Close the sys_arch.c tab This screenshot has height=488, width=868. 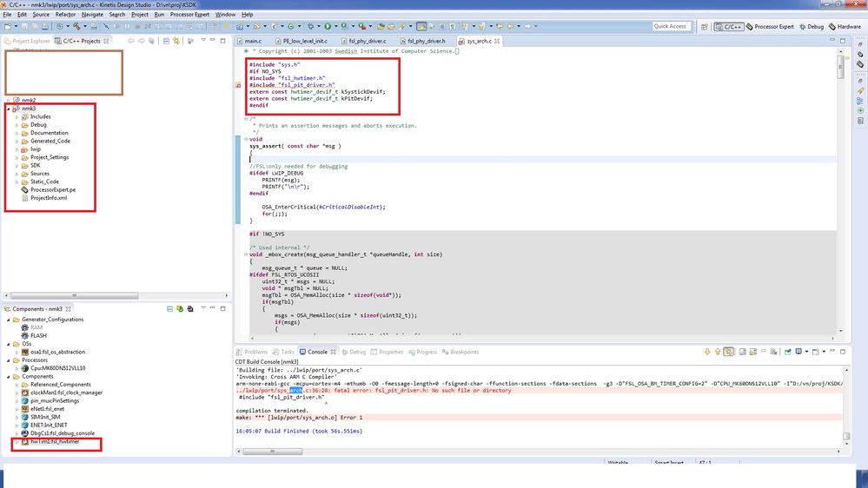497,41
